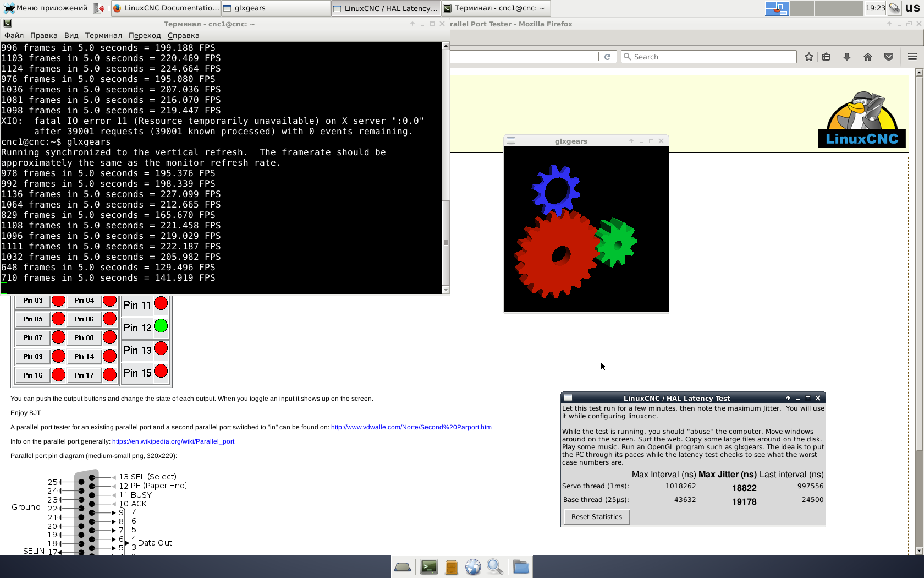Click terminal scrollbar down arrow
The height and width of the screenshot is (578, 924).
coord(446,290)
